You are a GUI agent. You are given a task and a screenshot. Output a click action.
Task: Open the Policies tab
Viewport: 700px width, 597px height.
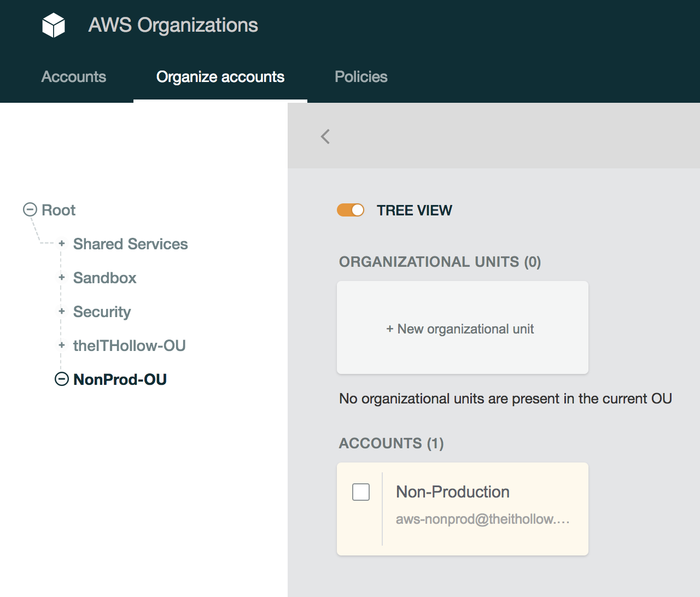361,77
